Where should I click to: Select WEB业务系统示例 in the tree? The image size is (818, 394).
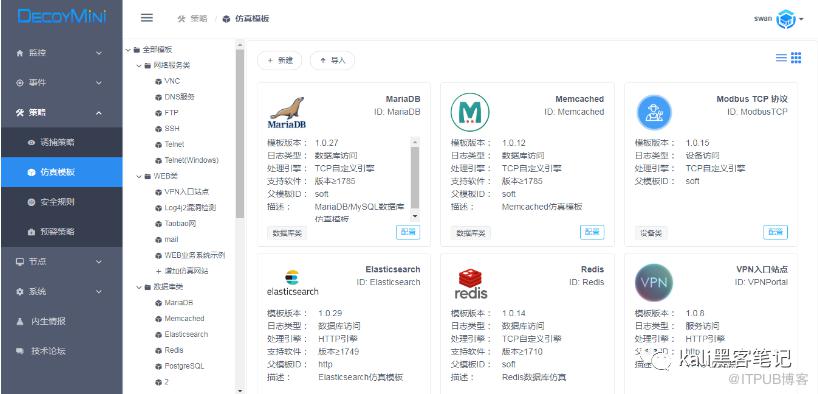(195, 255)
